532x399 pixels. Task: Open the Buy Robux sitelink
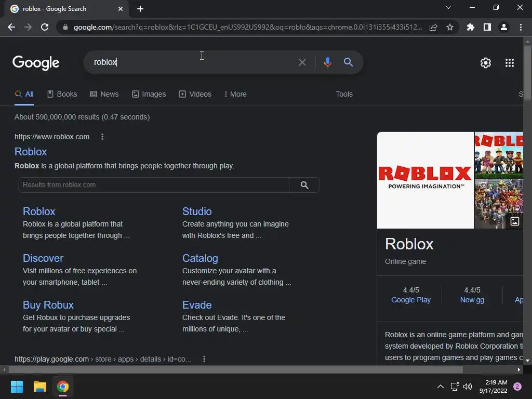pos(48,305)
